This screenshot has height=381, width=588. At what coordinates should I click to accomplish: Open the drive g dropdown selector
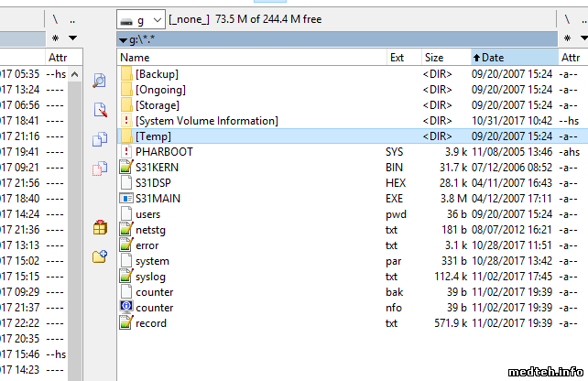click(141, 19)
